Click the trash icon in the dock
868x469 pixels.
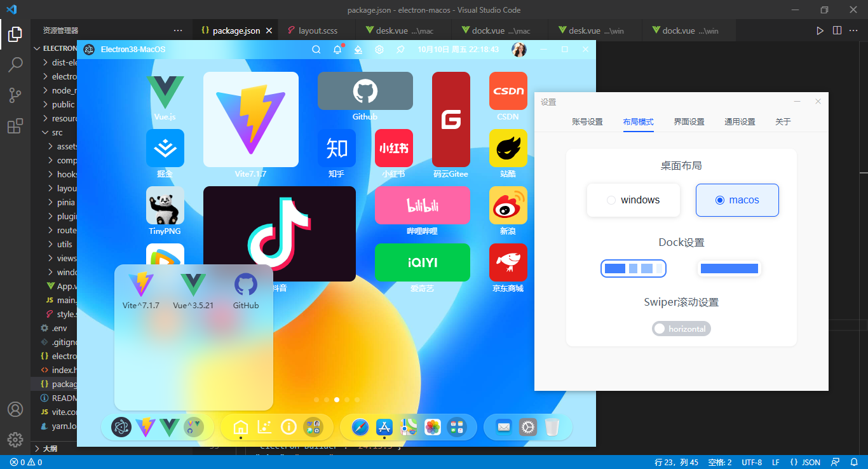coord(552,427)
